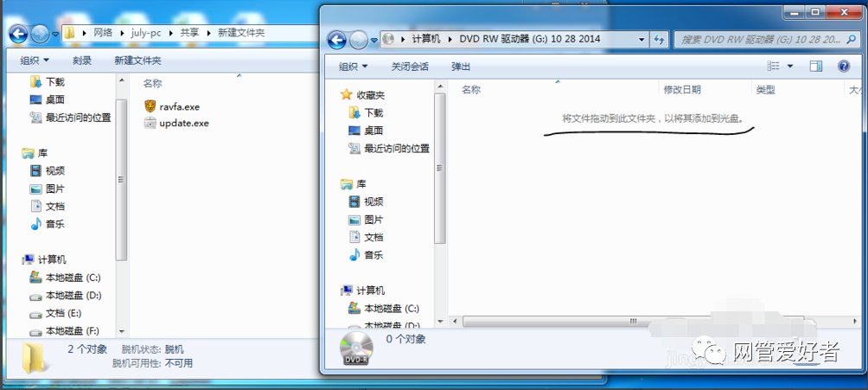The height and width of the screenshot is (390, 868).
Task: Sort by 类型 column in DVD window
Action: pyautogui.click(x=766, y=90)
